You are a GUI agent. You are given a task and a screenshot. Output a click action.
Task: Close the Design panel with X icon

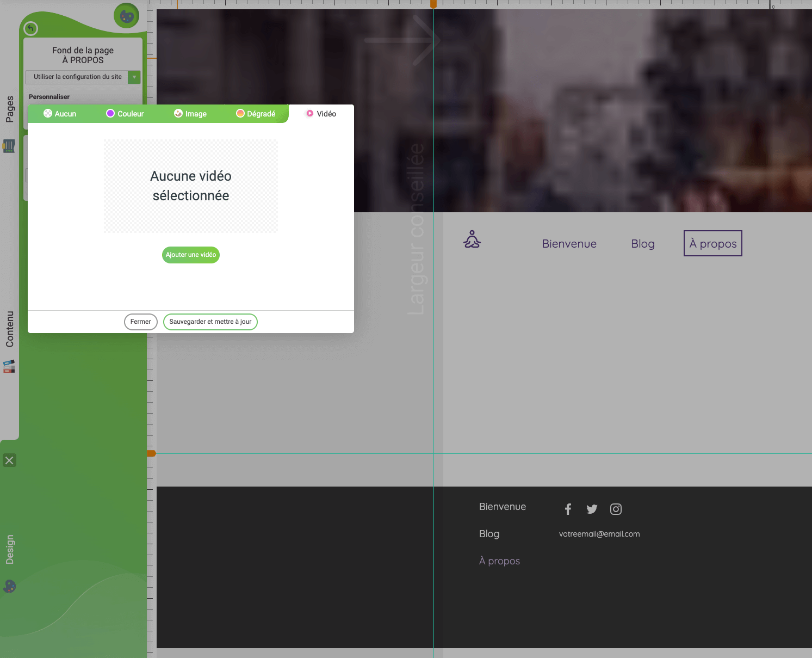pos(9,460)
